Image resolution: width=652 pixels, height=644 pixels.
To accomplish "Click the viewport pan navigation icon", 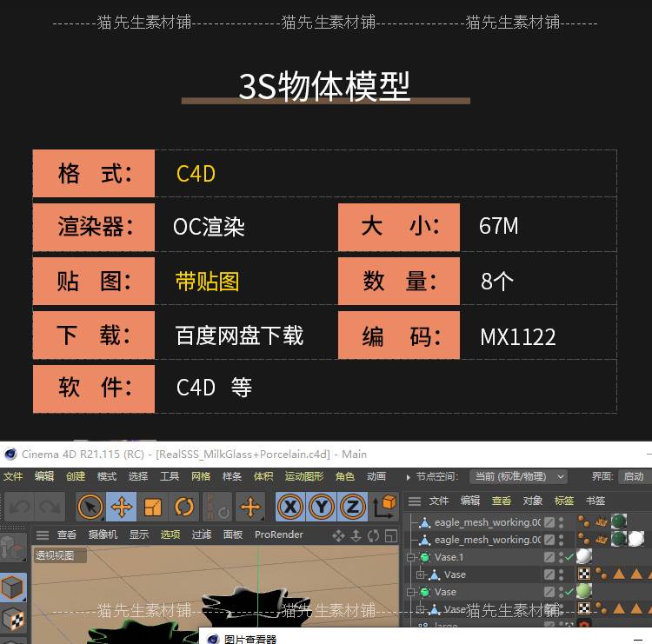I will point(338,535).
